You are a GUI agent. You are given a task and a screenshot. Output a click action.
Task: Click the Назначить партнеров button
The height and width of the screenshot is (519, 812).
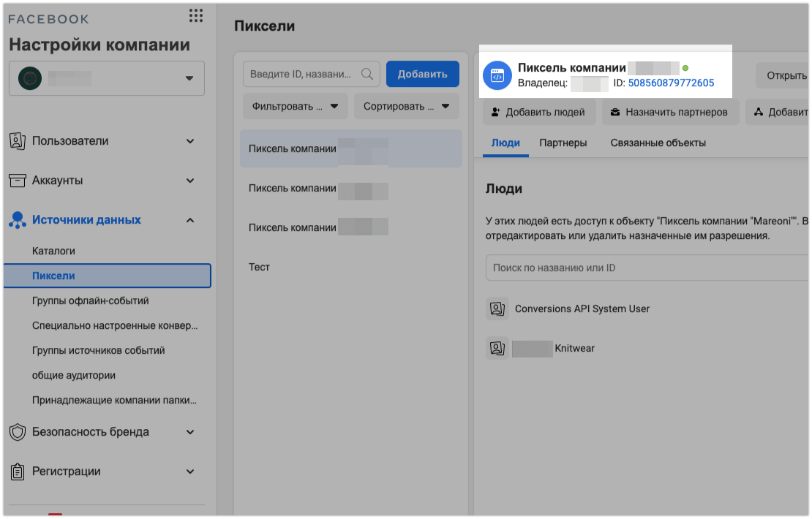click(x=671, y=112)
